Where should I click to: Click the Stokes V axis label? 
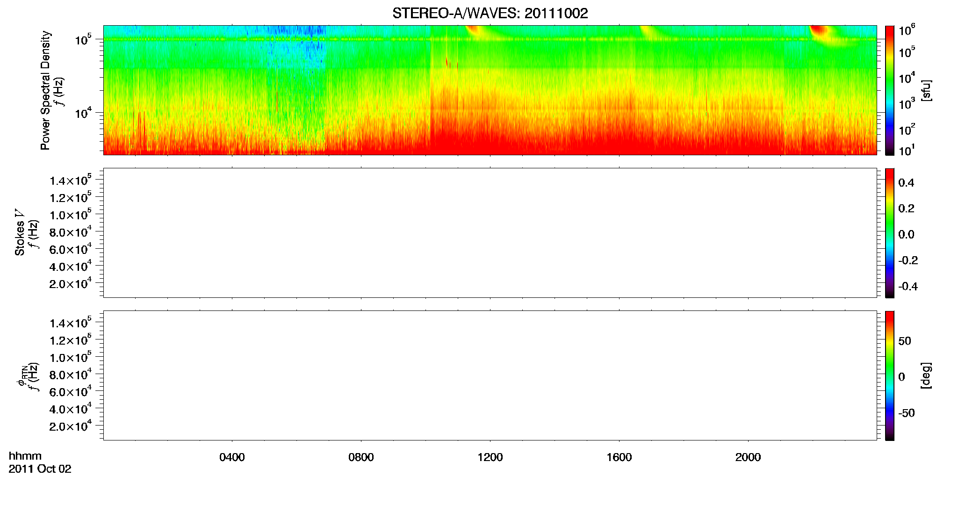pyautogui.click(x=20, y=232)
